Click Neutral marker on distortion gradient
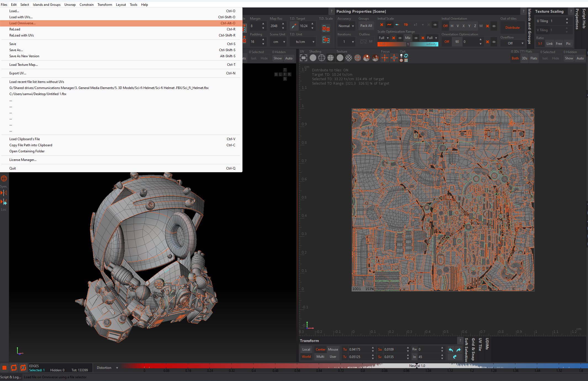588x381 pixels. pos(417,366)
